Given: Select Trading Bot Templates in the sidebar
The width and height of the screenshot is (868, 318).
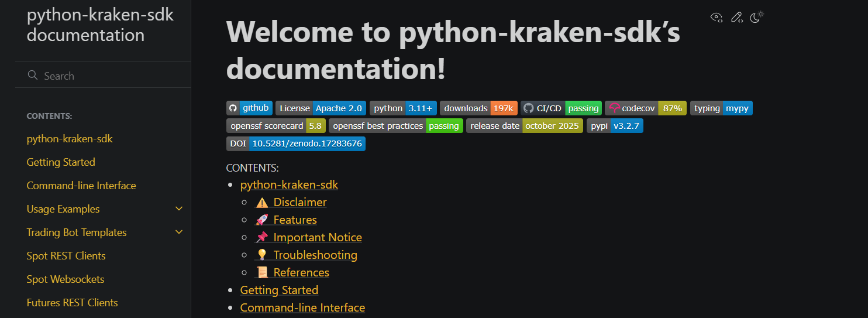Looking at the screenshot, I should 77,232.
